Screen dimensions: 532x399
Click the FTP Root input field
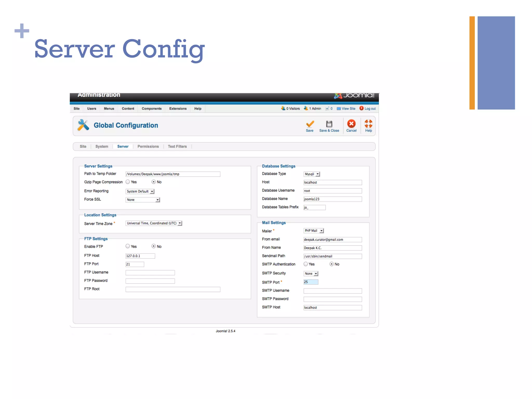[x=173, y=289]
